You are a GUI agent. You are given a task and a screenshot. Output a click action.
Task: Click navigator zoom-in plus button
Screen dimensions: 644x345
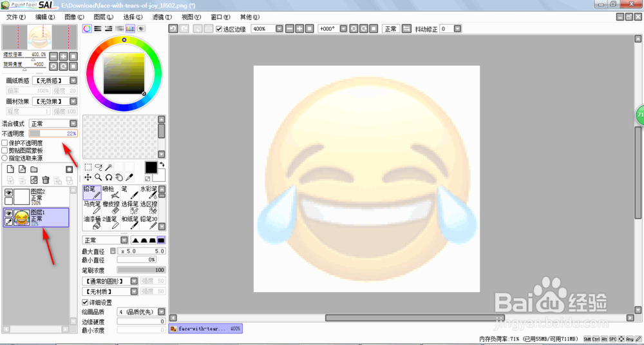point(64,56)
